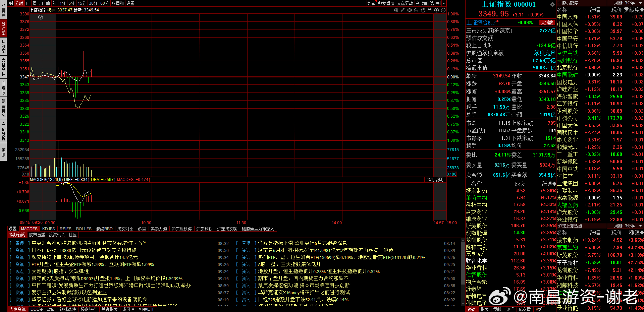Click the X100 volume scale label on right
644x312 pixels.
point(452,174)
